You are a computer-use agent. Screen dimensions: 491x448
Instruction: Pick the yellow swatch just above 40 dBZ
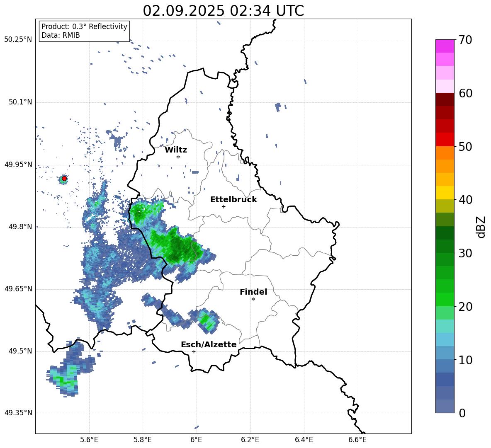tap(445, 193)
